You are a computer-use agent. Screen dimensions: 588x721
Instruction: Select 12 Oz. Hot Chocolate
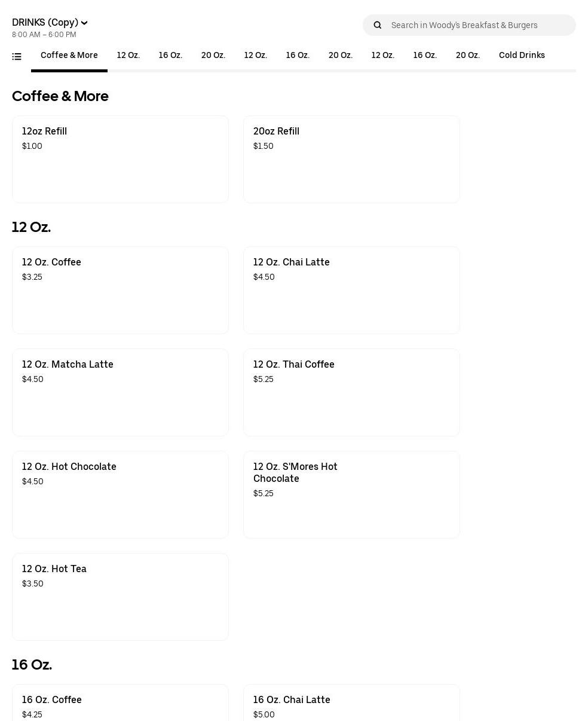tap(120, 494)
